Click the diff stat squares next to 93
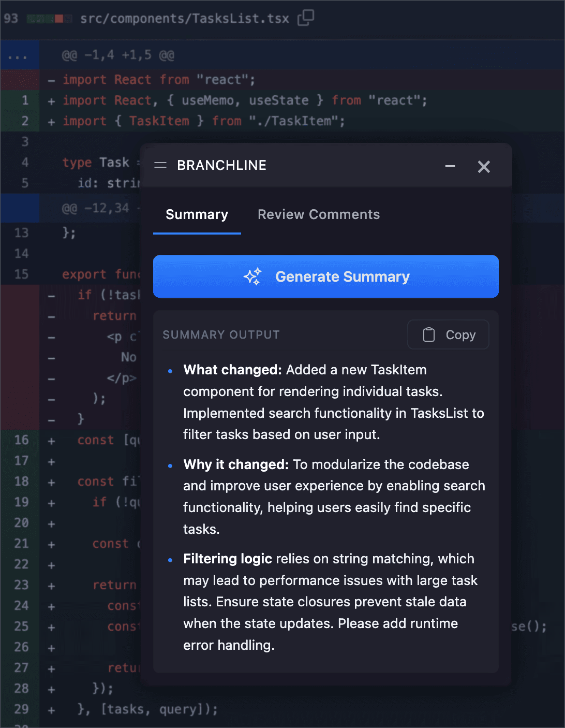The height and width of the screenshot is (728, 565). [52, 17]
